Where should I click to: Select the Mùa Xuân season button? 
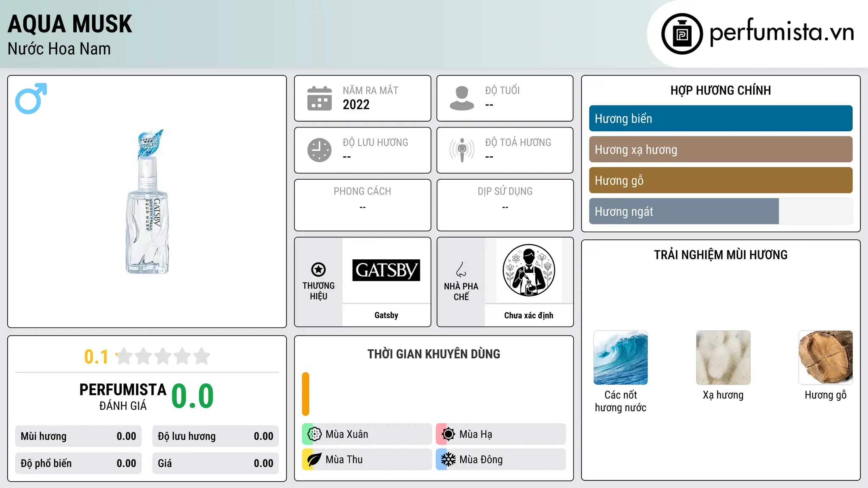tap(367, 434)
